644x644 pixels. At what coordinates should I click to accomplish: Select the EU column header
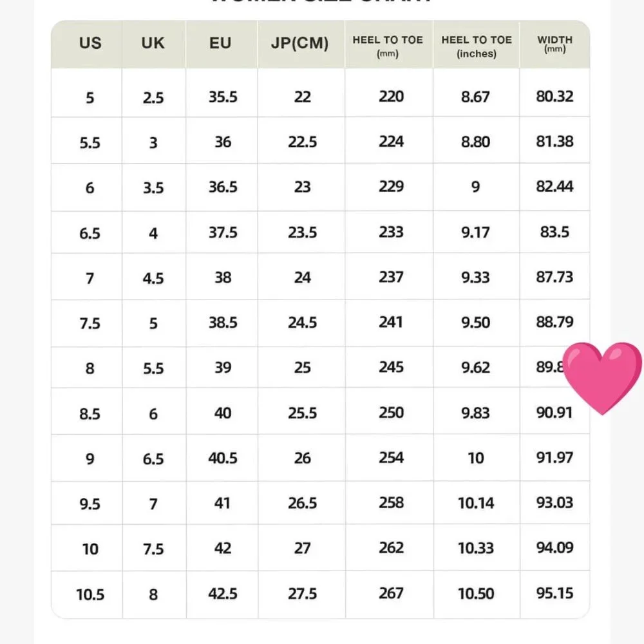[x=220, y=44]
